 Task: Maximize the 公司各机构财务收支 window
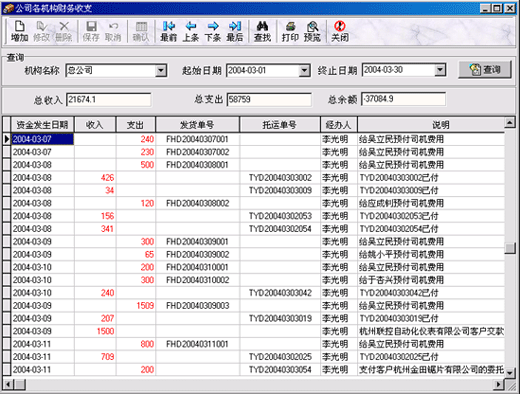pyautogui.click(x=497, y=8)
